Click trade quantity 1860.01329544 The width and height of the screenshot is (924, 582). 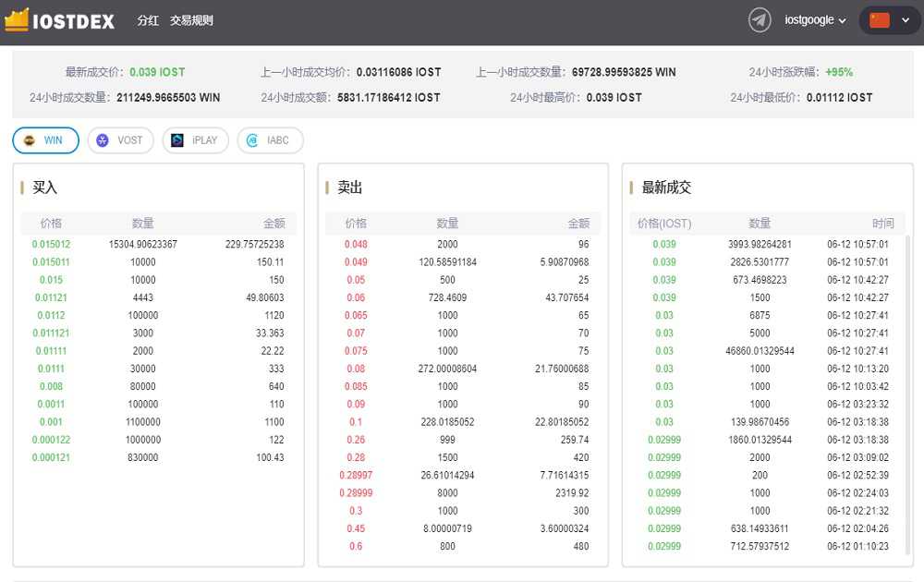click(760, 440)
